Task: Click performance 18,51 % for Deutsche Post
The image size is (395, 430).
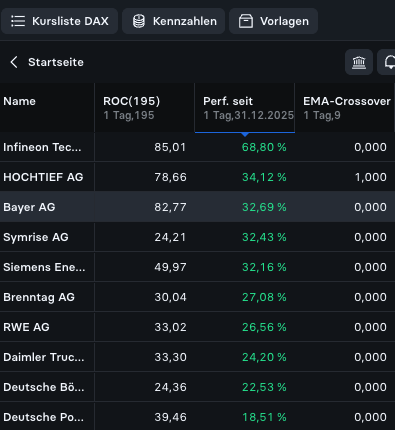Action: 264,417
